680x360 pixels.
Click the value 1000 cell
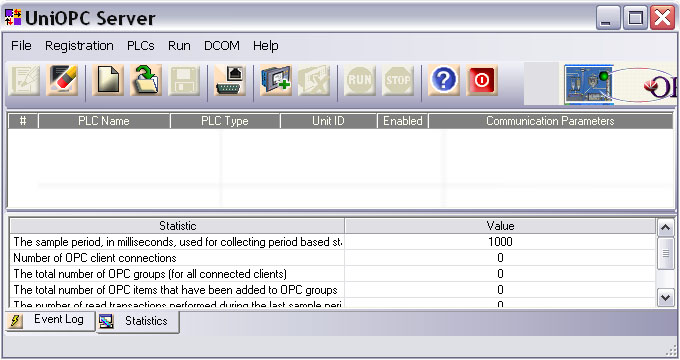tap(500, 242)
